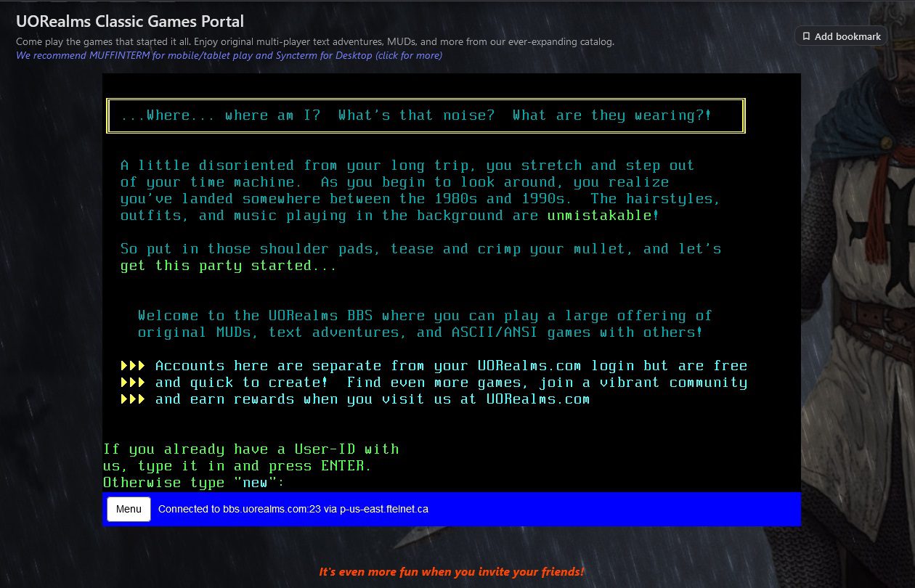Click the 'So put in those shoulder pads' line

tap(420, 249)
